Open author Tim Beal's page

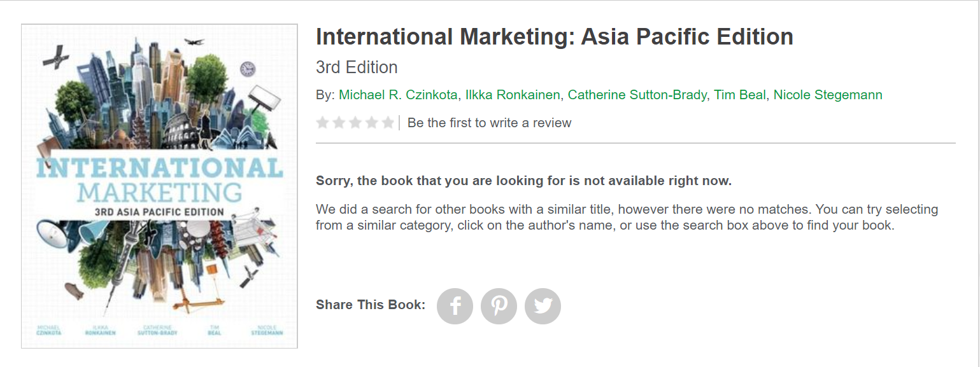(x=740, y=95)
